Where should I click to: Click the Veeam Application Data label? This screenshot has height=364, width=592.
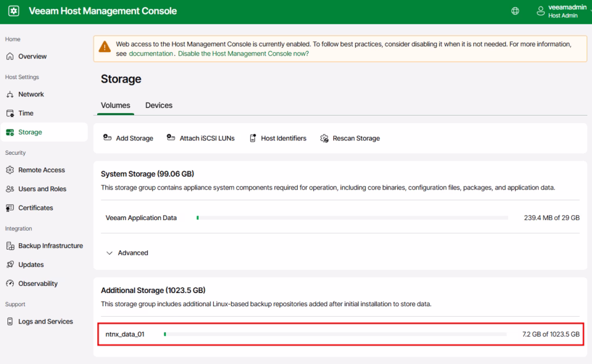pyautogui.click(x=141, y=218)
